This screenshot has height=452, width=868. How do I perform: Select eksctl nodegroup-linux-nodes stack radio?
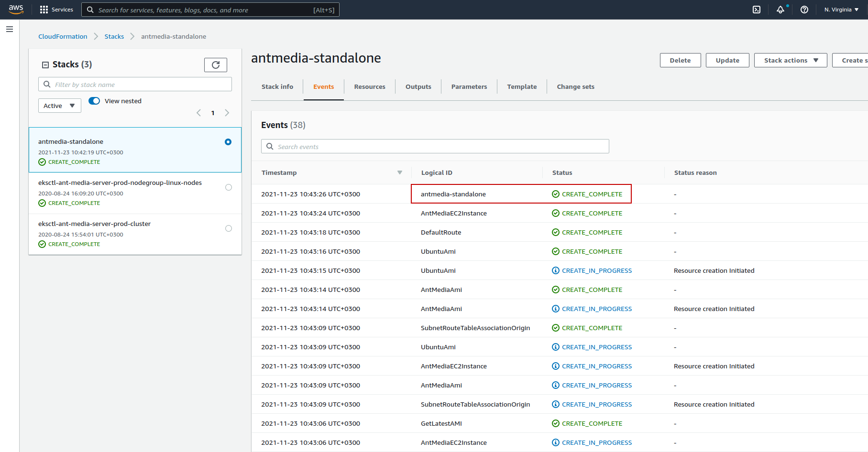click(229, 187)
